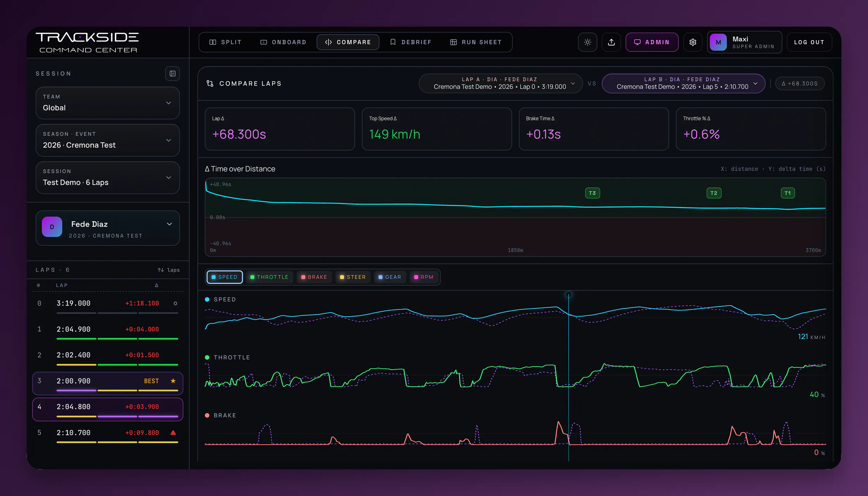Screen dimensions: 868x496
Task: Click the laps sort arrows icon
Action: [x=161, y=270]
